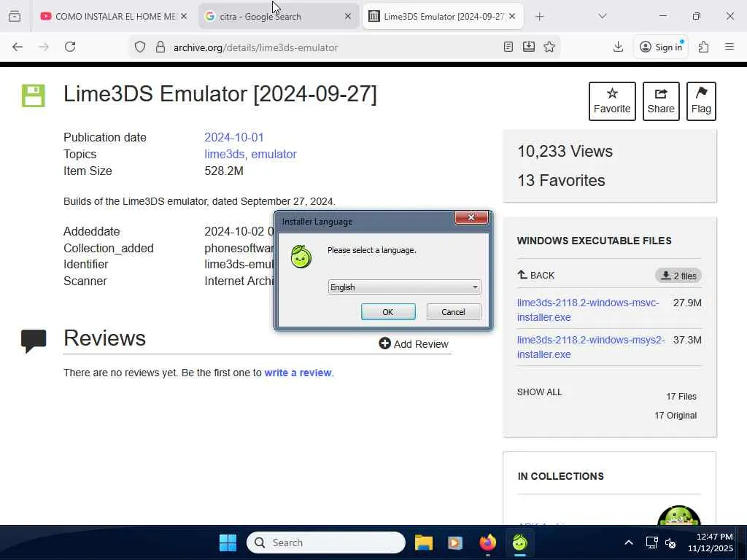
Task: Close the Lime3DS Emulator tab
Action: (x=512, y=16)
